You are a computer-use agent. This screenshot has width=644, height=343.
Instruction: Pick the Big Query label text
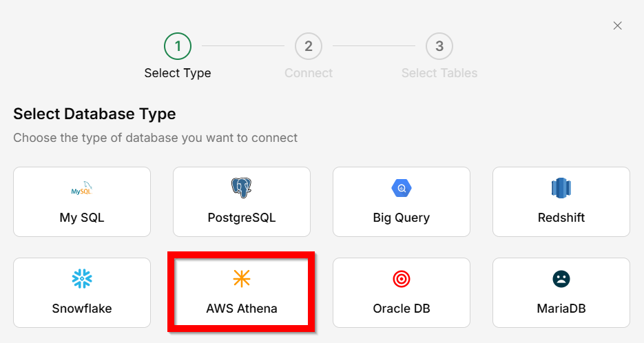[402, 218]
